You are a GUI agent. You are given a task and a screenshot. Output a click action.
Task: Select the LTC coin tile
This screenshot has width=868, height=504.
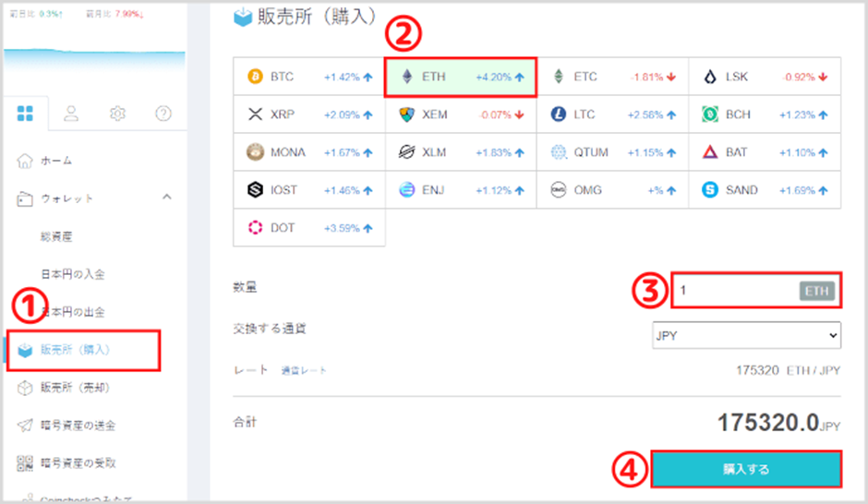(x=612, y=114)
